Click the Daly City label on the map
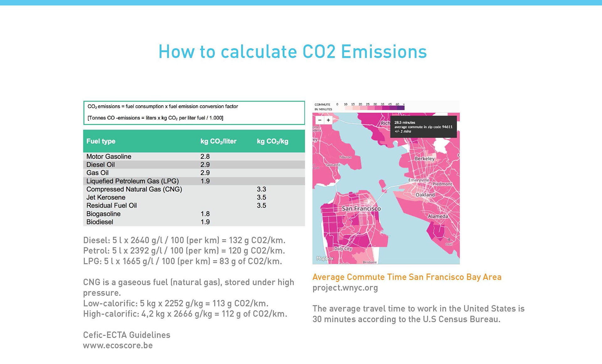 [343, 249]
